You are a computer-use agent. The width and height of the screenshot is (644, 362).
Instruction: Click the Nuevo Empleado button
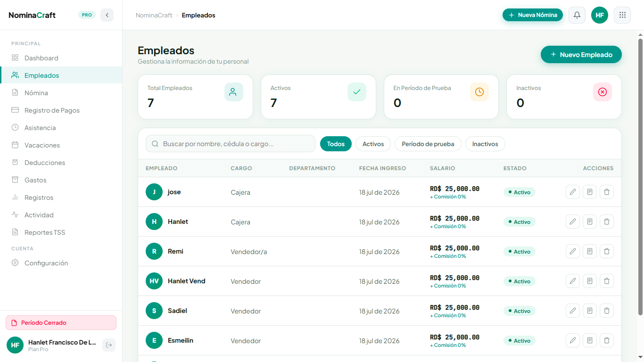point(581,55)
